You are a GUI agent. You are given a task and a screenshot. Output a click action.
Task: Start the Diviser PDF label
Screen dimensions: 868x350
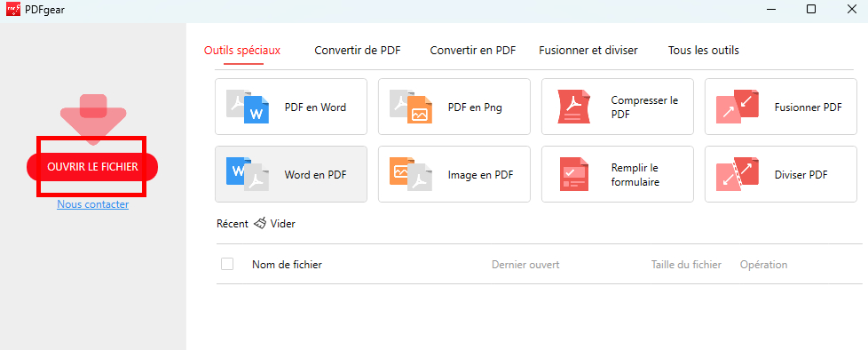(x=801, y=175)
